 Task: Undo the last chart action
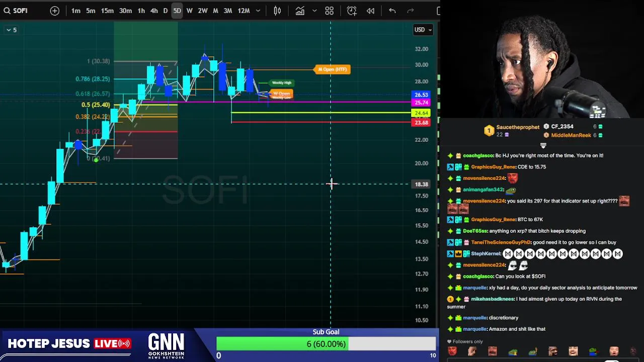pyautogui.click(x=392, y=11)
